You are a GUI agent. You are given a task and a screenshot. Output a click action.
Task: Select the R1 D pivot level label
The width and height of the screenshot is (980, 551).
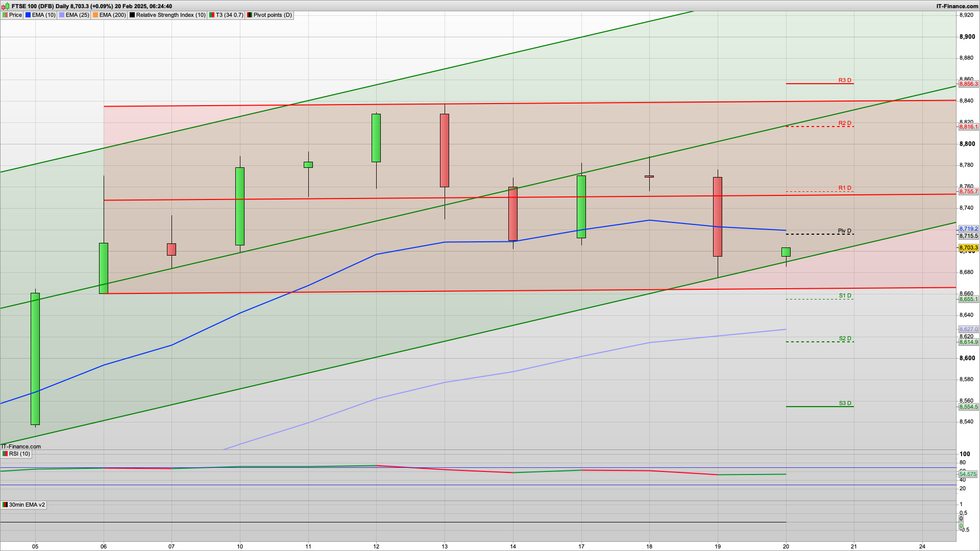click(x=845, y=188)
